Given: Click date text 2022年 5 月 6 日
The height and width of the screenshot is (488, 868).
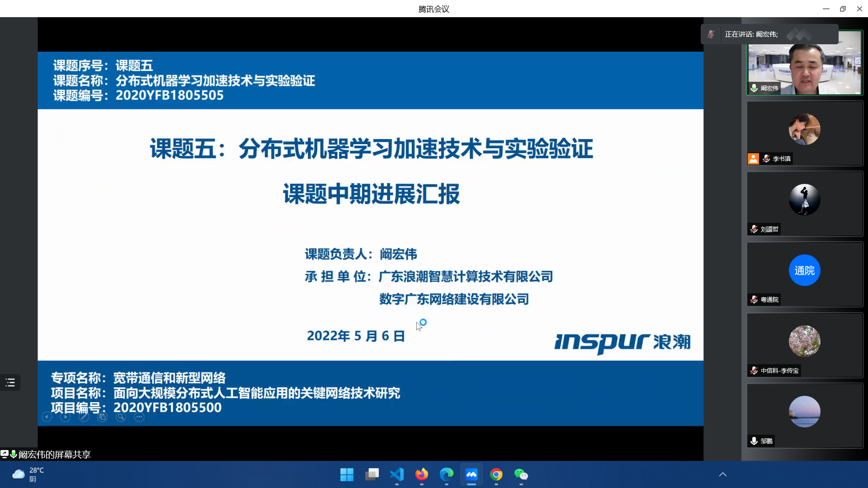Looking at the screenshot, I should click(356, 336).
